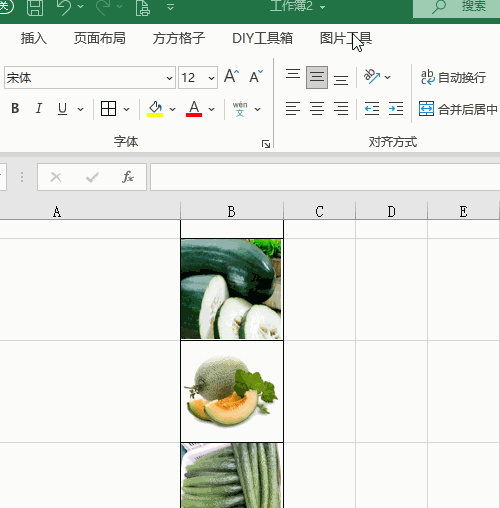Select column E header

pyautogui.click(x=463, y=211)
